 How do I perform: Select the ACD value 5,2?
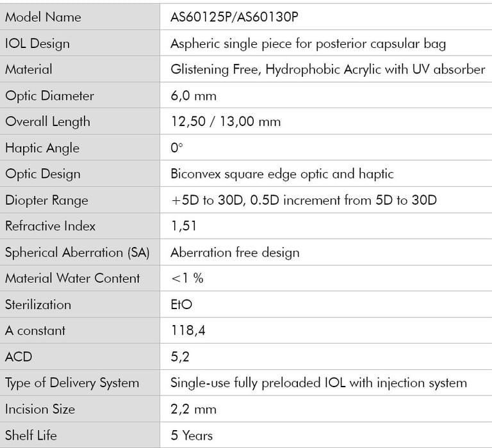click(180, 356)
